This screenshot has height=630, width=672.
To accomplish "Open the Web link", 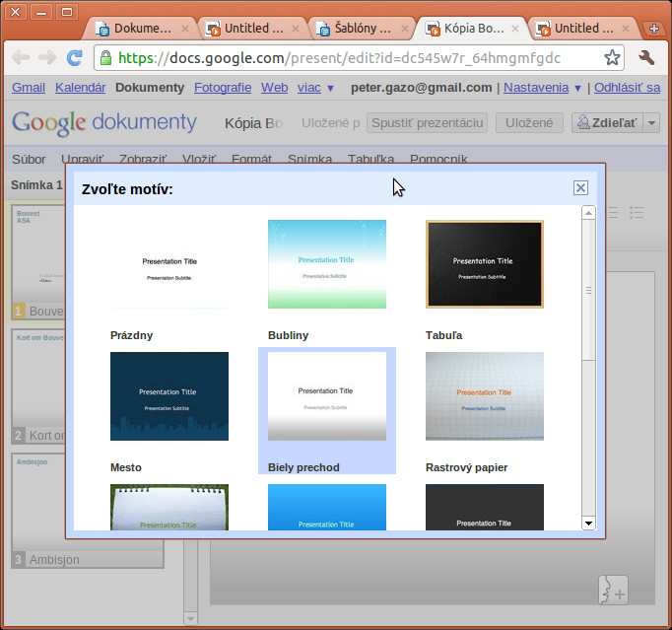I will (274, 88).
